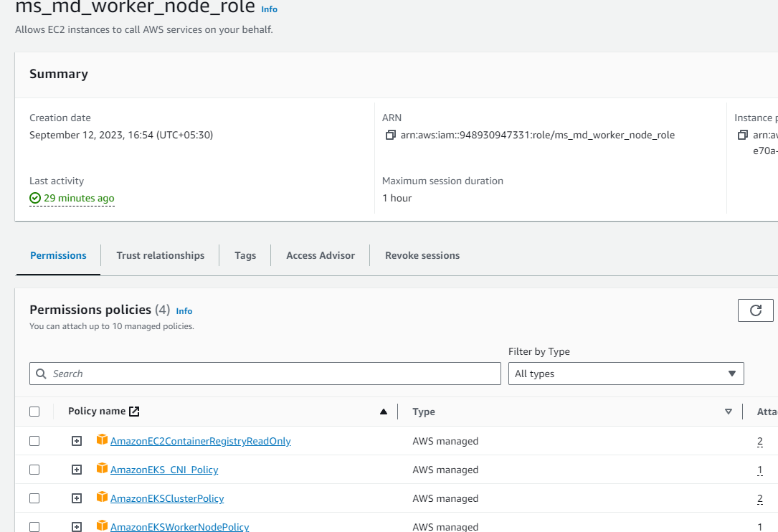Open the AmazonEC2ContainerRegistryReadOnly policy link
Screen dimensions: 778x532
(201, 441)
